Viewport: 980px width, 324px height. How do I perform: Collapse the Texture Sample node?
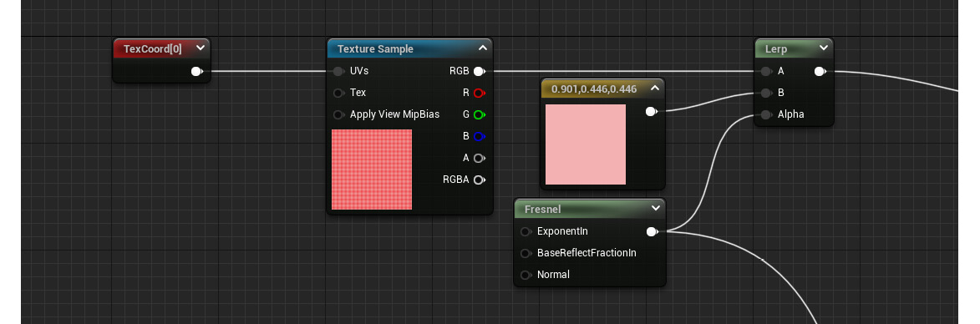(483, 48)
